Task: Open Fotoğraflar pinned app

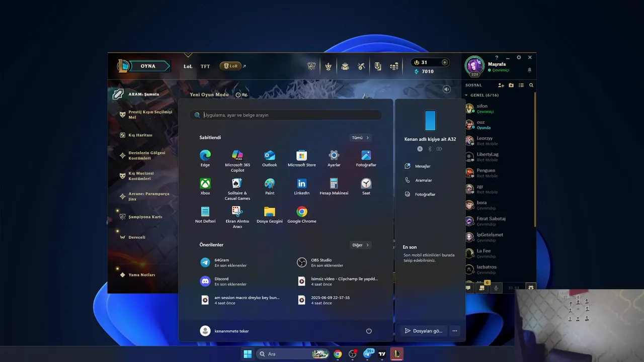Action: [366, 158]
